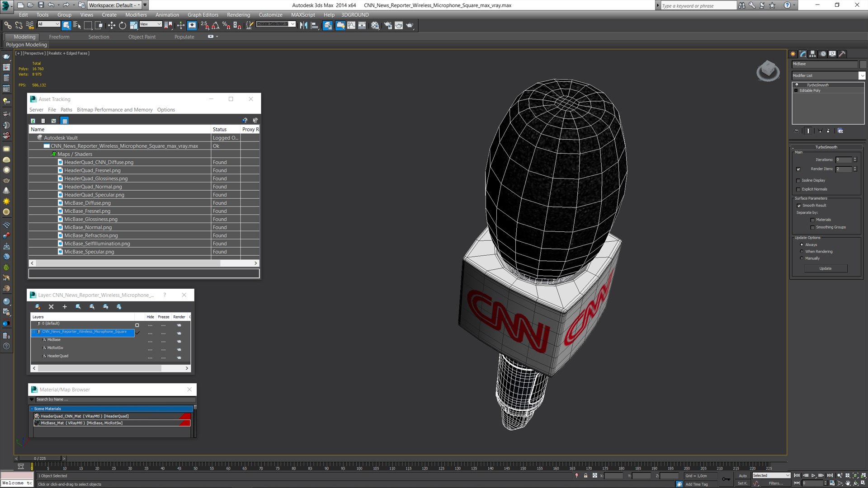This screenshot has width=868, height=488.
Task: Open the Curve Editor icon
Action: (351, 25)
